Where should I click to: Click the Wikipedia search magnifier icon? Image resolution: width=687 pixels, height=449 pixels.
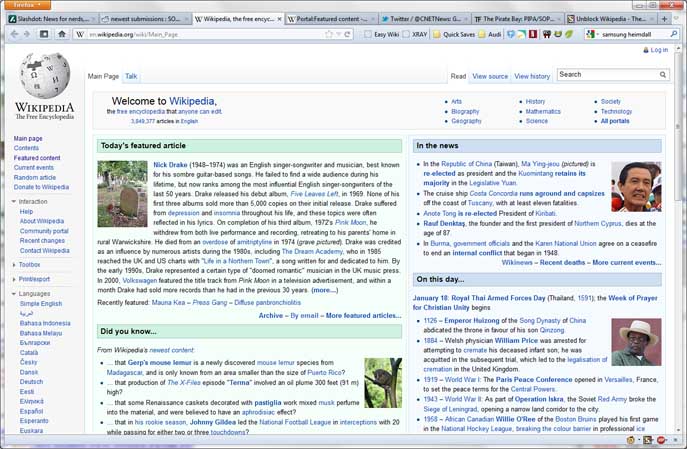click(x=662, y=75)
